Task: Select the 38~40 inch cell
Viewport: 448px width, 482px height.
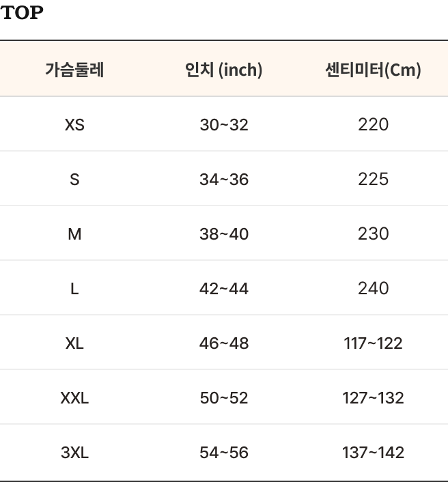Action: (x=224, y=234)
